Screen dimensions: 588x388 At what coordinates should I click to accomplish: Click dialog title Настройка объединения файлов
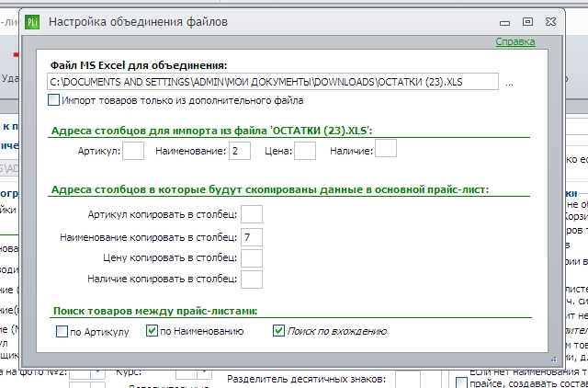click(138, 22)
